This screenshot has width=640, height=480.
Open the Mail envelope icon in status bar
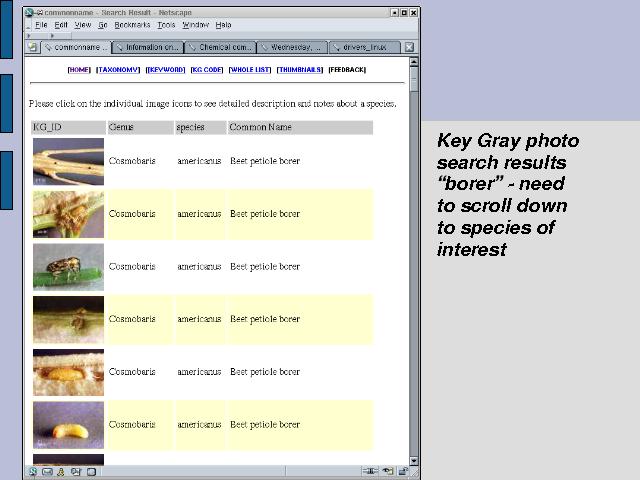pos(47,471)
